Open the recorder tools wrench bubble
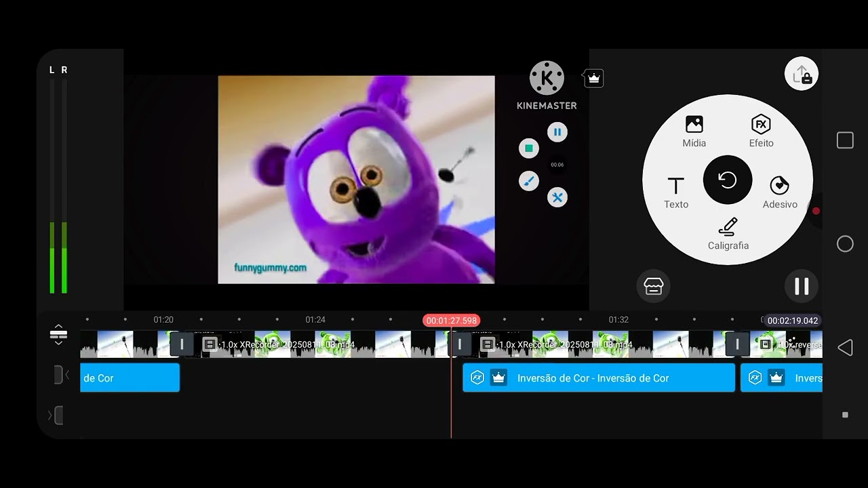This screenshot has height=488, width=868. 557,197
